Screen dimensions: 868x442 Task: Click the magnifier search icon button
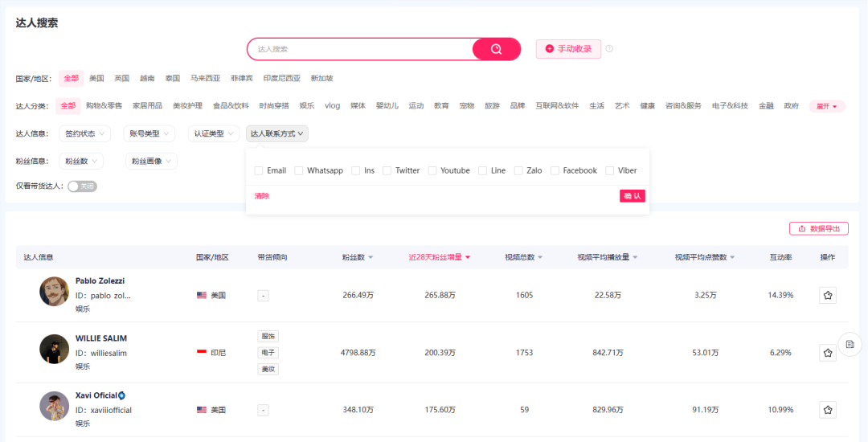click(x=497, y=49)
